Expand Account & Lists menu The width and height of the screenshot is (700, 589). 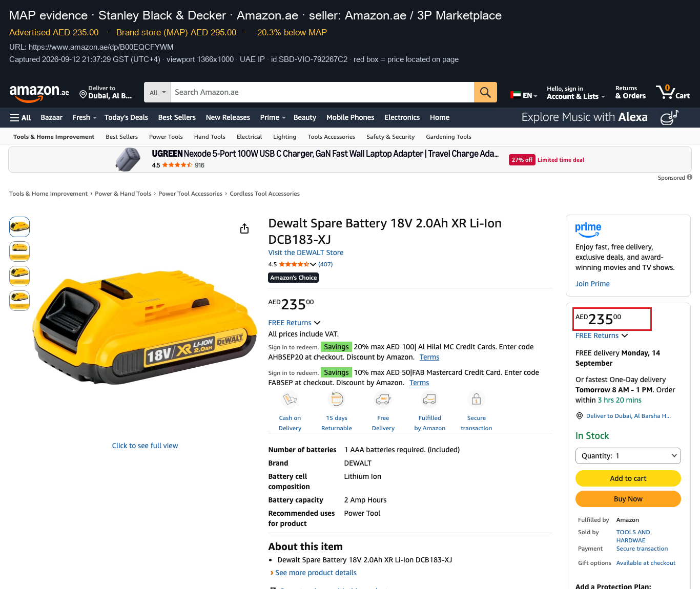click(x=575, y=93)
